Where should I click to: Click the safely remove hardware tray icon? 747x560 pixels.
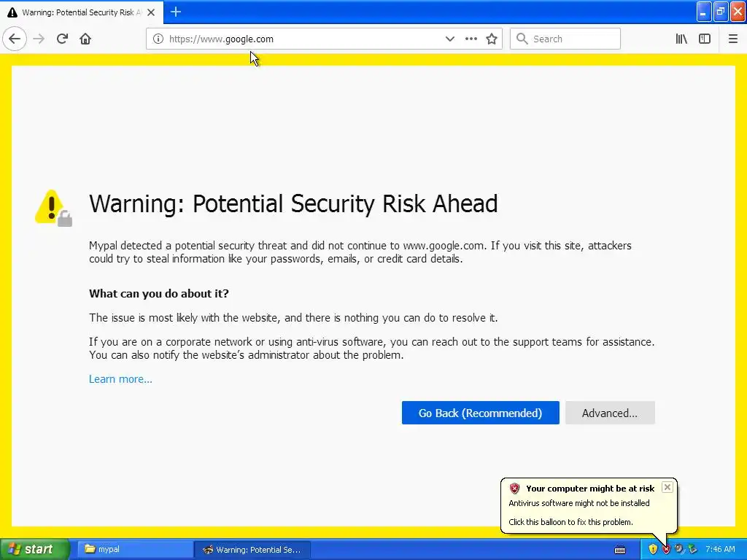pyautogui.click(x=692, y=549)
